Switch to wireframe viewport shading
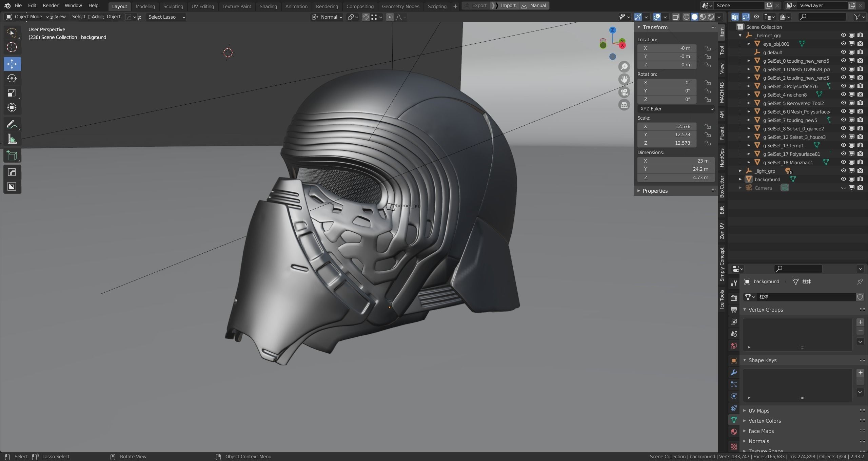868x461 pixels. (686, 17)
